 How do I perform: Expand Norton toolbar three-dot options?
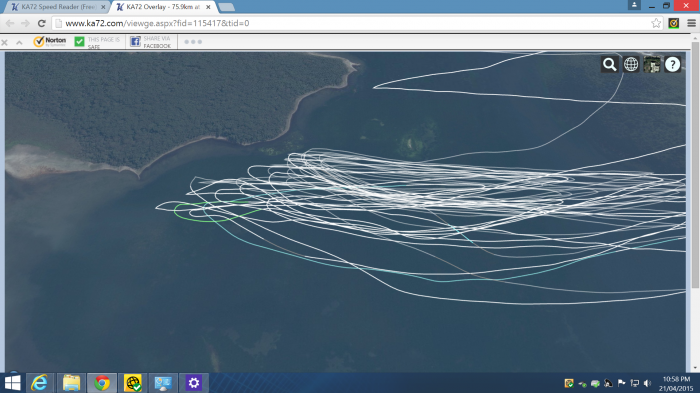click(x=193, y=42)
